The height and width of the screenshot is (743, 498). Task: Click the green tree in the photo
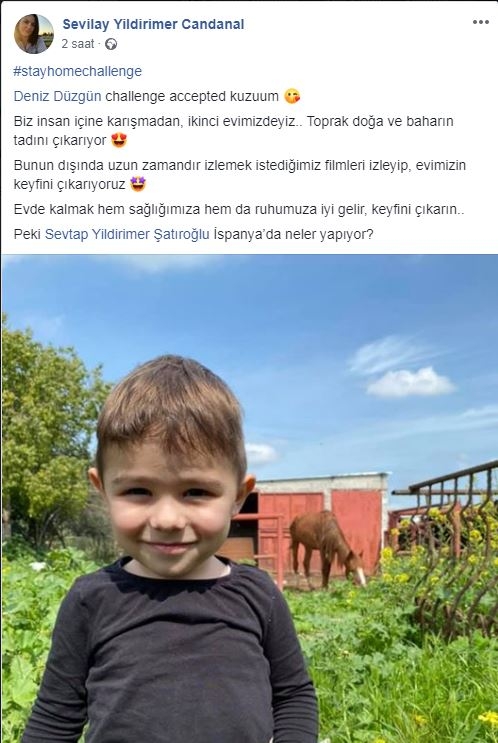[x=50, y=436]
